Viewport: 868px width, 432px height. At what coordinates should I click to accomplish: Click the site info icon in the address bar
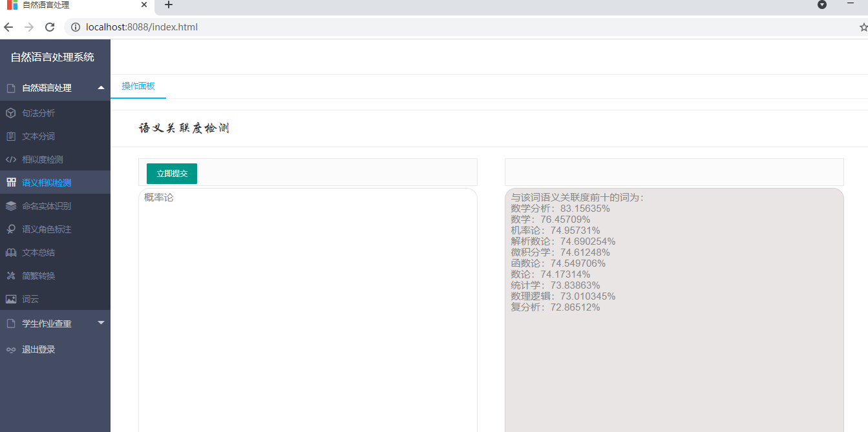click(x=75, y=27)
